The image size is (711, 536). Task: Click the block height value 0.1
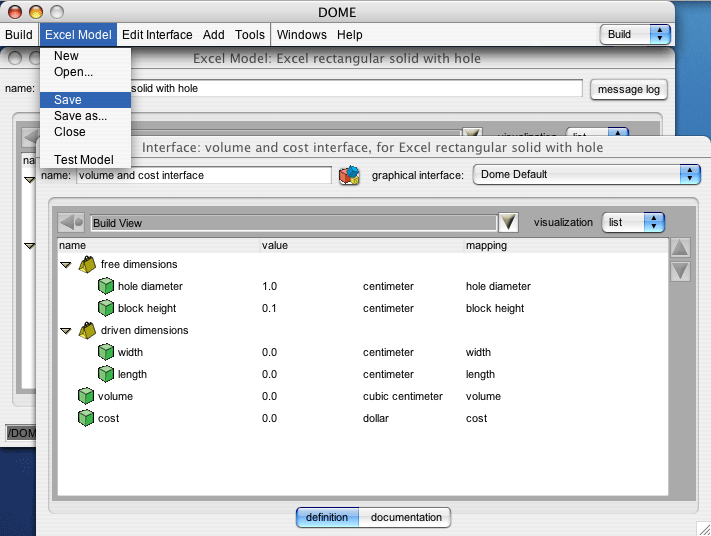tap(269, 308)
